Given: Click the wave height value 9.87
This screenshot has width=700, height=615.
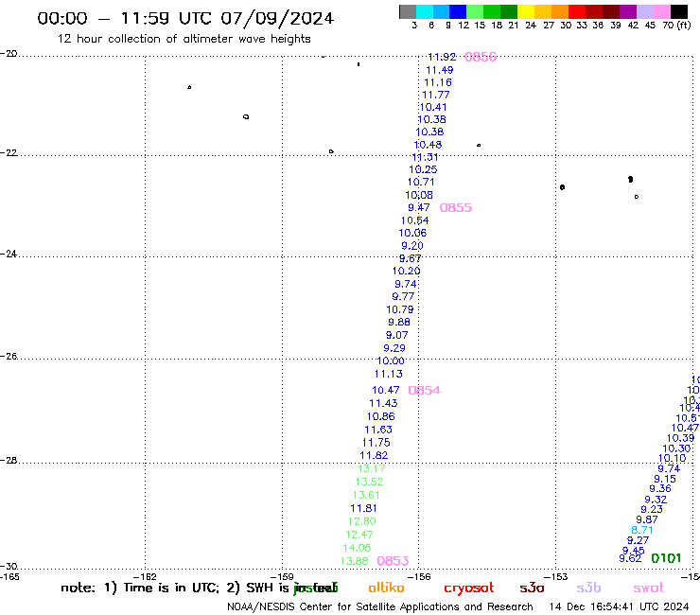Looking at the screenshot, I should pos(647,519).
